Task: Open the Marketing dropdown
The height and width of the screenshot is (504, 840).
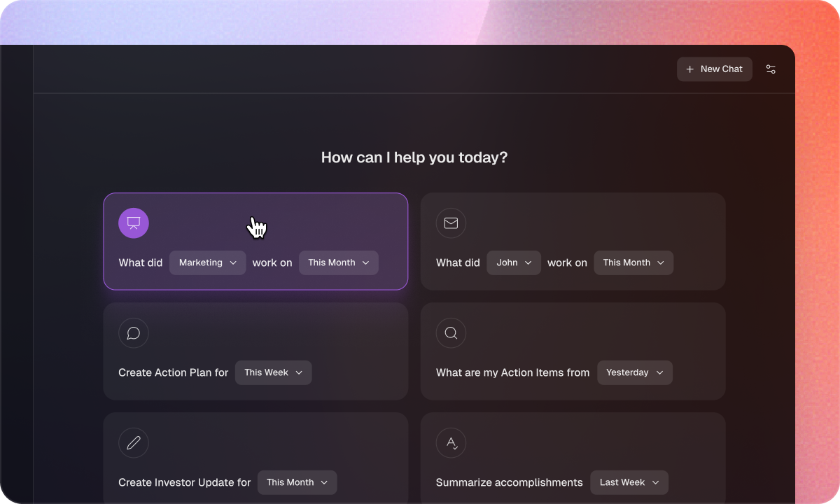Action: tap(207, 262)
